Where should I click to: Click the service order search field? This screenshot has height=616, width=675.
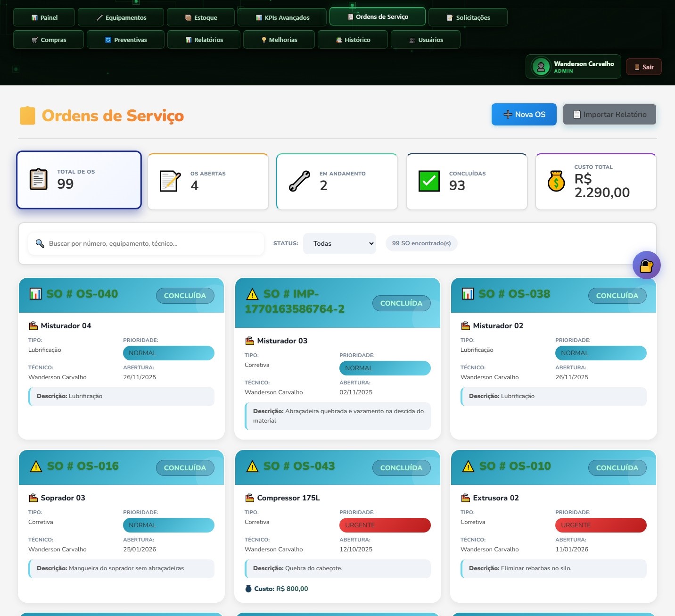[151, 243]
